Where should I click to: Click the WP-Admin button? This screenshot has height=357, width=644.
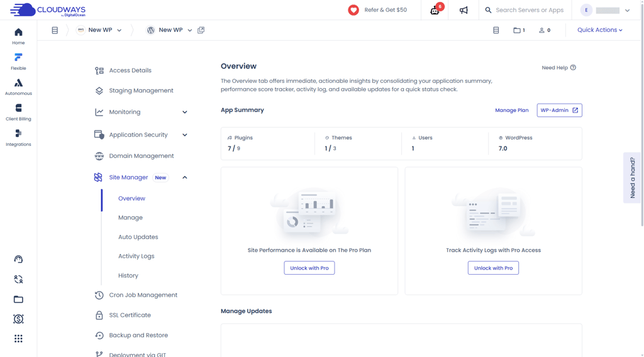[x=559, y=110]
